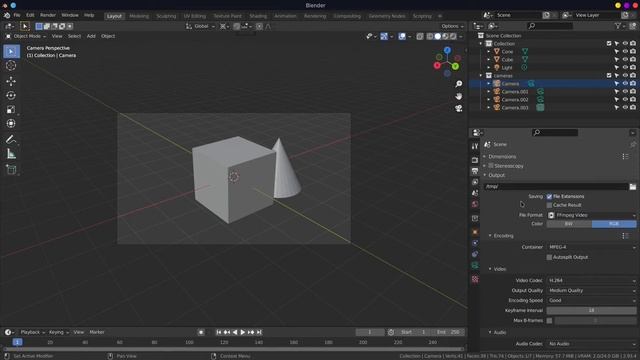The image size is (640, 360).
Task: Select the Add Cube tool
Action: (11, 170)
